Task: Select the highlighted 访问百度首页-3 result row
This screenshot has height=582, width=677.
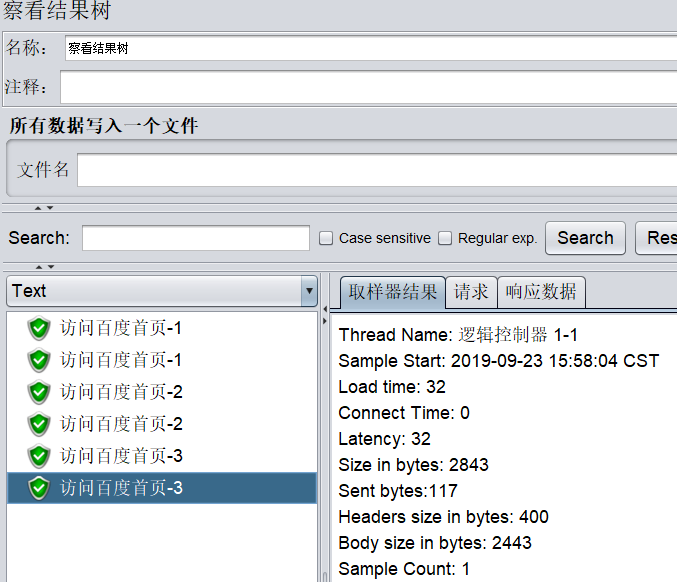Action: point(162,488)
